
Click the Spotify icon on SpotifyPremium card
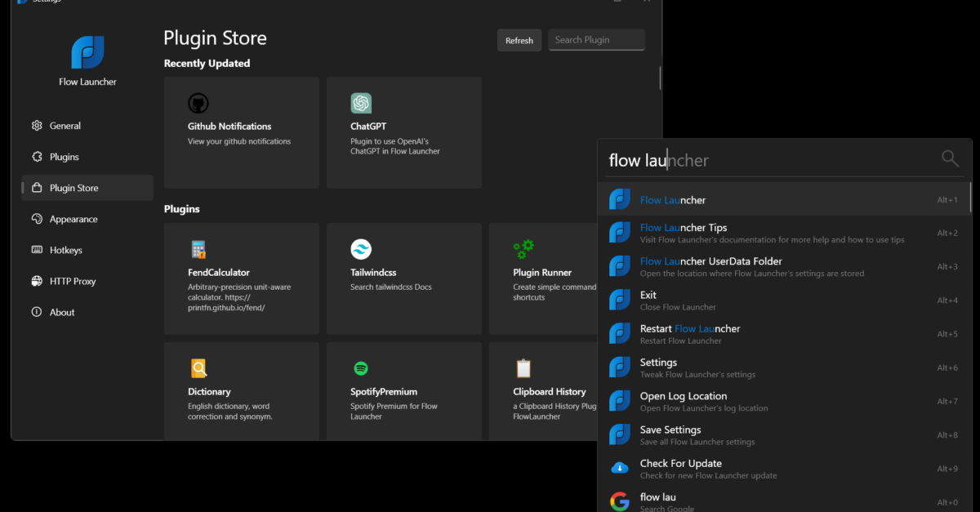(360, 368)
